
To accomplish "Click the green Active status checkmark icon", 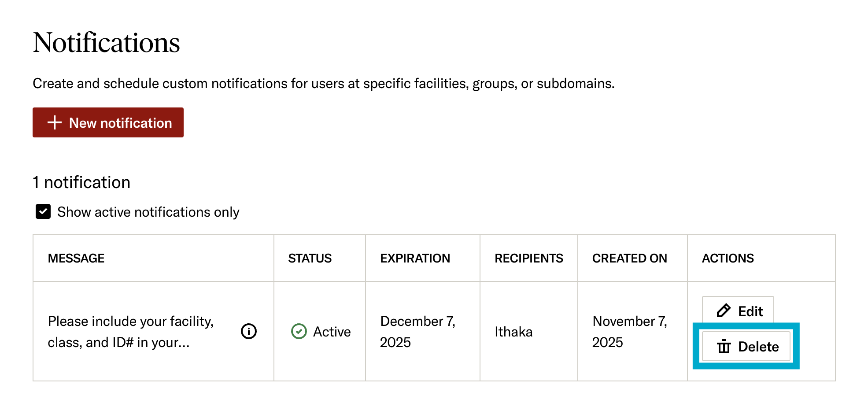I will pyautogui.click(x=299, y=332).
